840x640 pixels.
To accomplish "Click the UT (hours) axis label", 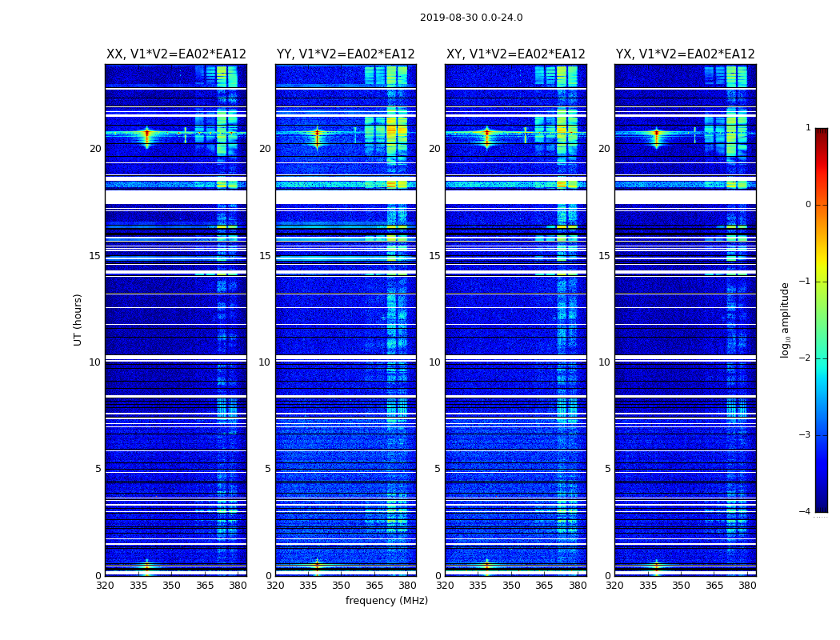I will [78, 319].
